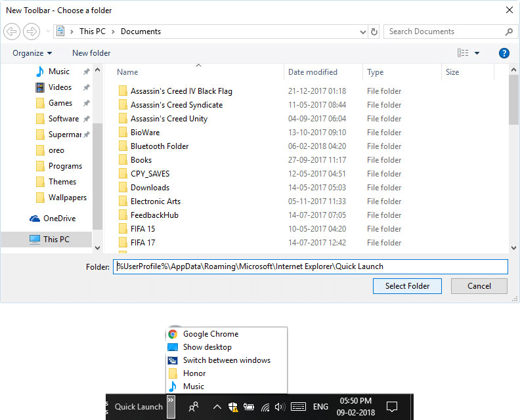Open Action Center notification icon
The width and height of the screenshot is (520, 420).
point(392,407)
